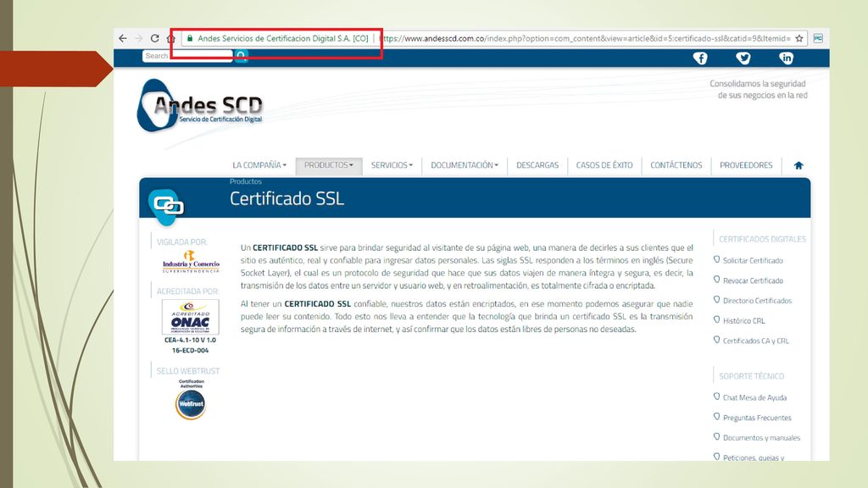Click the tagline Consolidamos la seguridad
The height and width of the screenshot is (488, 868).
[758, 84]
